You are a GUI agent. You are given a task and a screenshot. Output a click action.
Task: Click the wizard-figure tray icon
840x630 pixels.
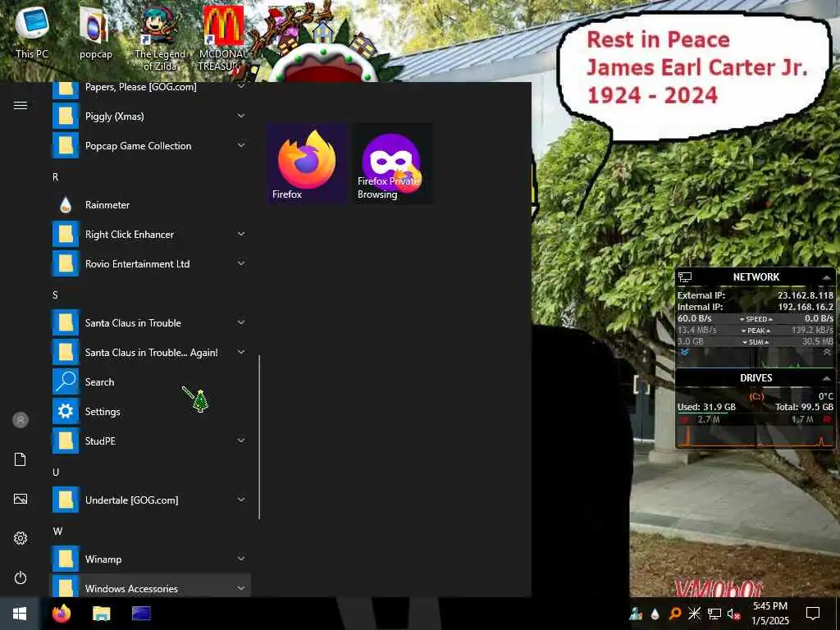pyautogui.click(x=636, y=614)
